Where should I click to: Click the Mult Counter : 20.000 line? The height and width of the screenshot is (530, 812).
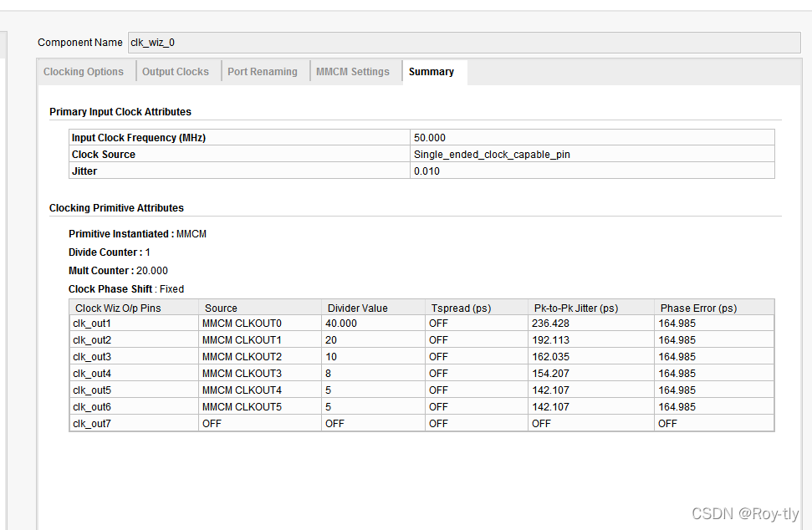coord(118,271)
